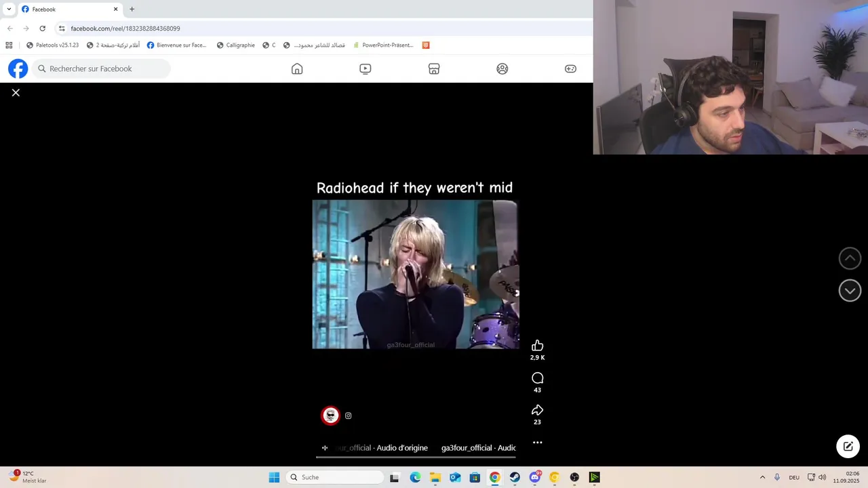Click the 2,9 K likes count
Screen dimensions: 868x488
coord(537,358)
